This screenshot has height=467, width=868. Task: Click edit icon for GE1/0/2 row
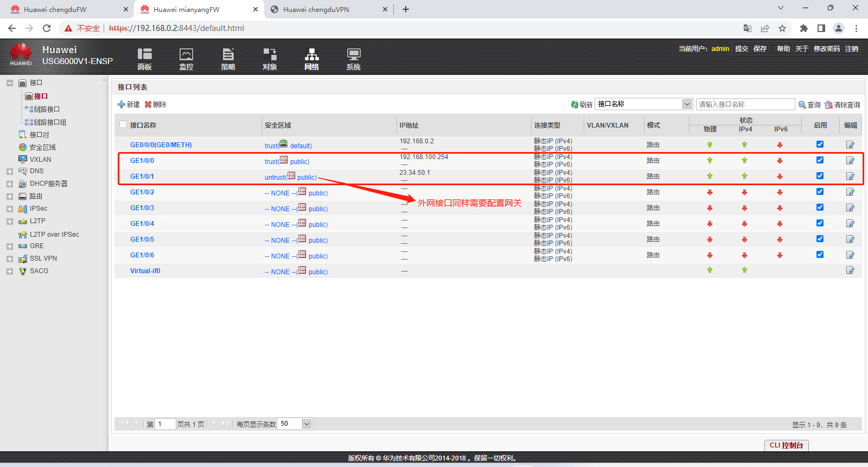pos(850,192)
